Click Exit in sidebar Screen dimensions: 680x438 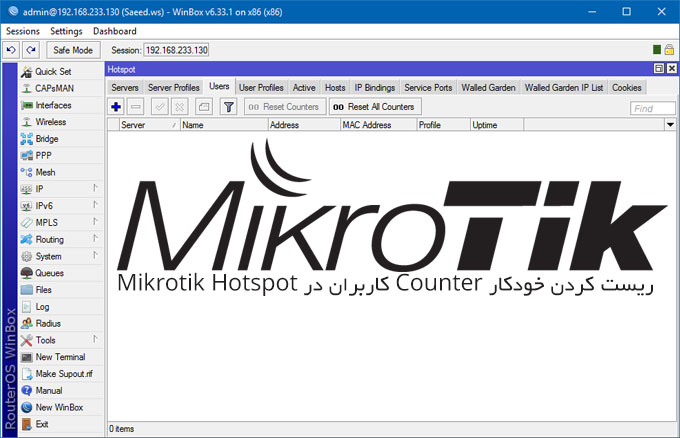[x=61, y=424]
